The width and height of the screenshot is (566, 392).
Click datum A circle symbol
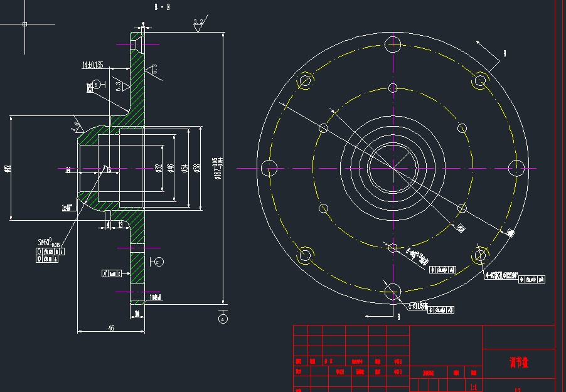(x=223, y=319)
